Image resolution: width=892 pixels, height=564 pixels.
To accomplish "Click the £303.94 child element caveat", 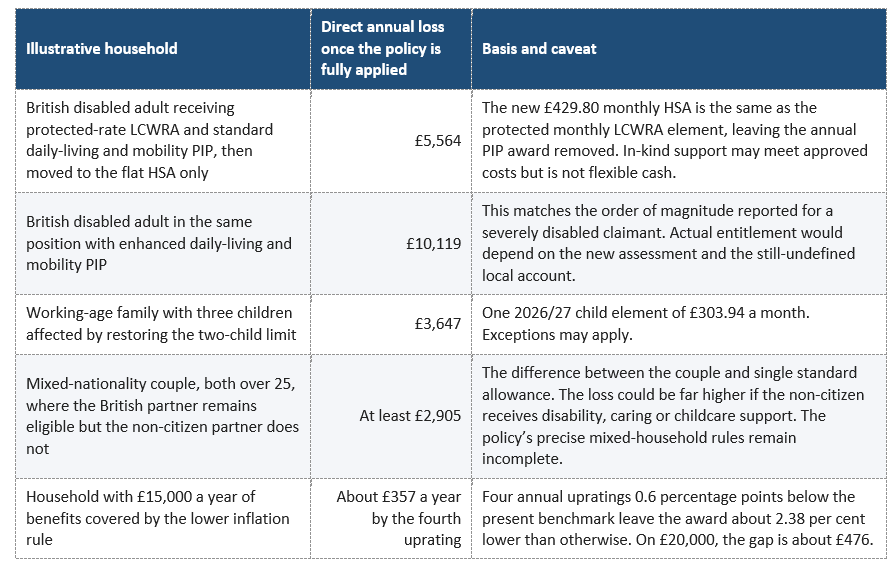I will pos(646,313).
